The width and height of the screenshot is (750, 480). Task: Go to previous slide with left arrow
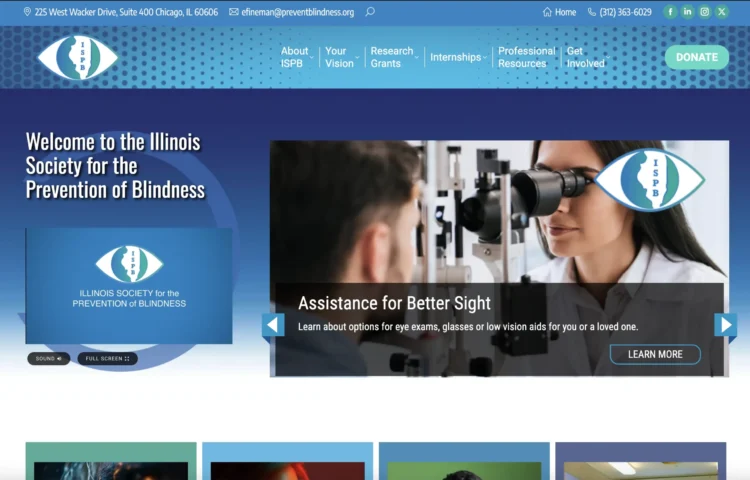[x=273, y=325]
